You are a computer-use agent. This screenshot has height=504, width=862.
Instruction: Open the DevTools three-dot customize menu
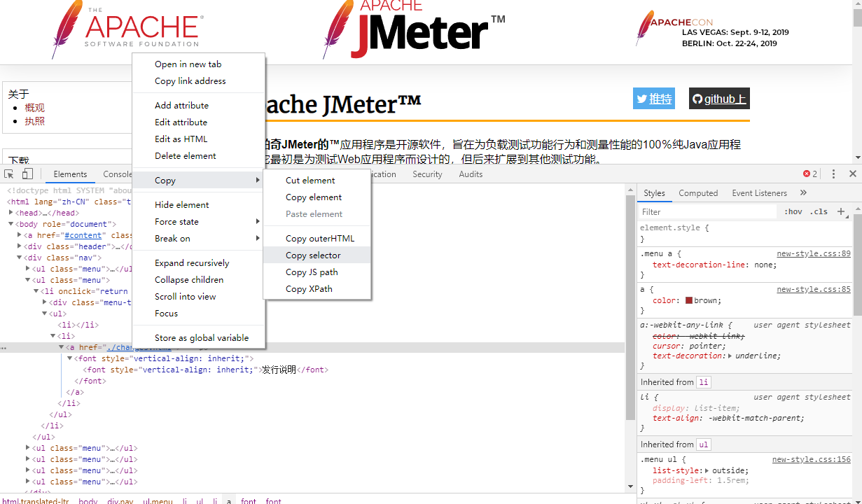pos(833,173)
